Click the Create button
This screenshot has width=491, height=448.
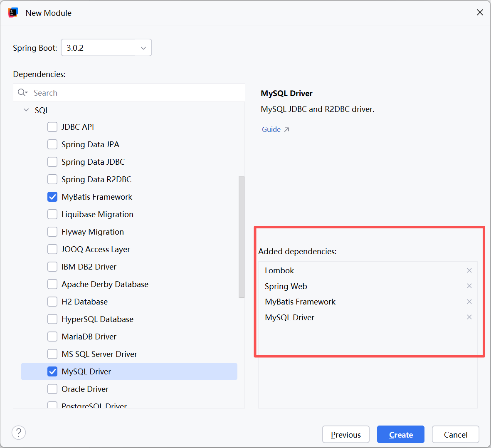point(400,434)
